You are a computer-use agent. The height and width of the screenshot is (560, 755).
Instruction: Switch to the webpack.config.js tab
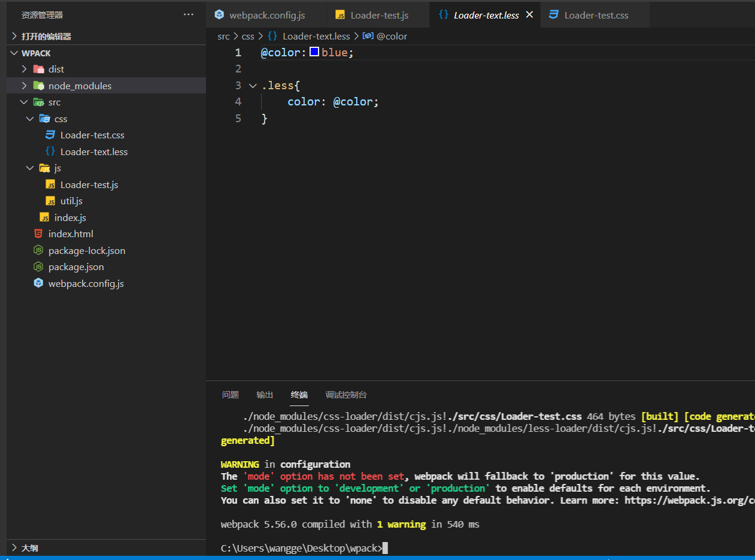[266, 15]
